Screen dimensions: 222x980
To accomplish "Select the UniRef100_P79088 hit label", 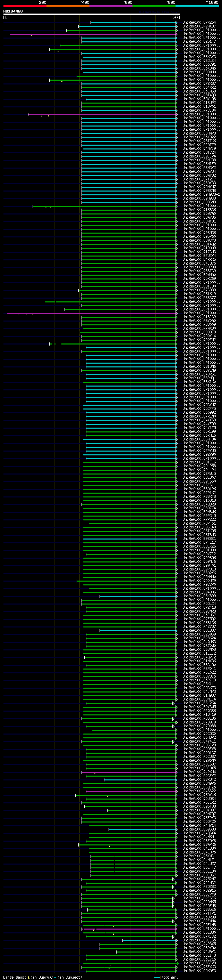I will click(x=199, y=726).
